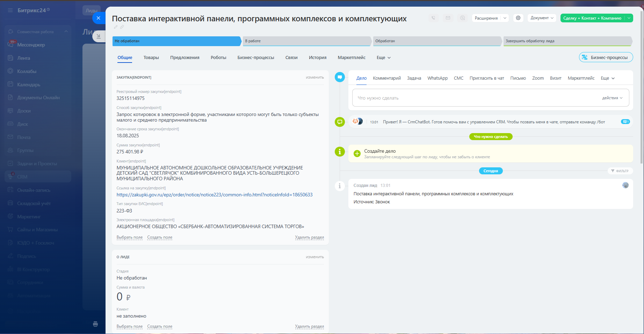
Task: Click the pencil icon to edit title
Action: pos(116,27)
